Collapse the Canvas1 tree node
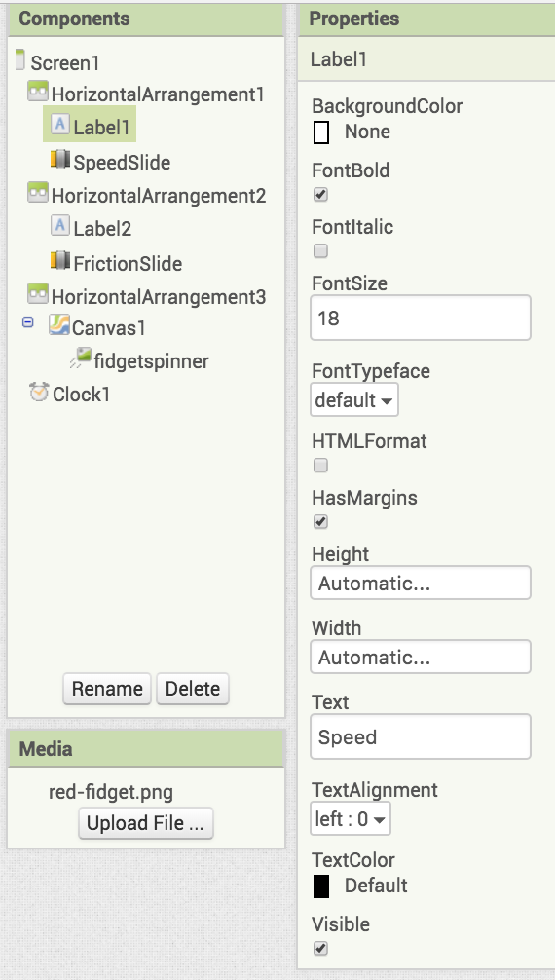This screenshot has width=555, height=980. click(x=28, y=321)
